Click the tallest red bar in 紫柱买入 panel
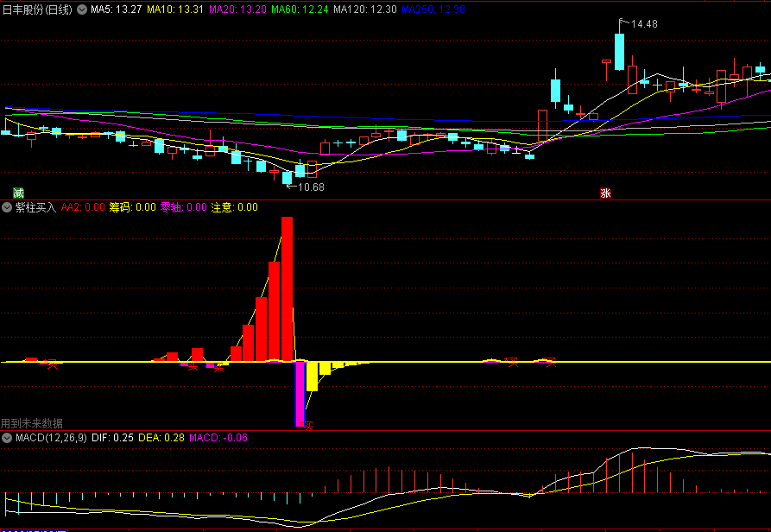Screen dimensions: 771x532 (x=288, y=289)
